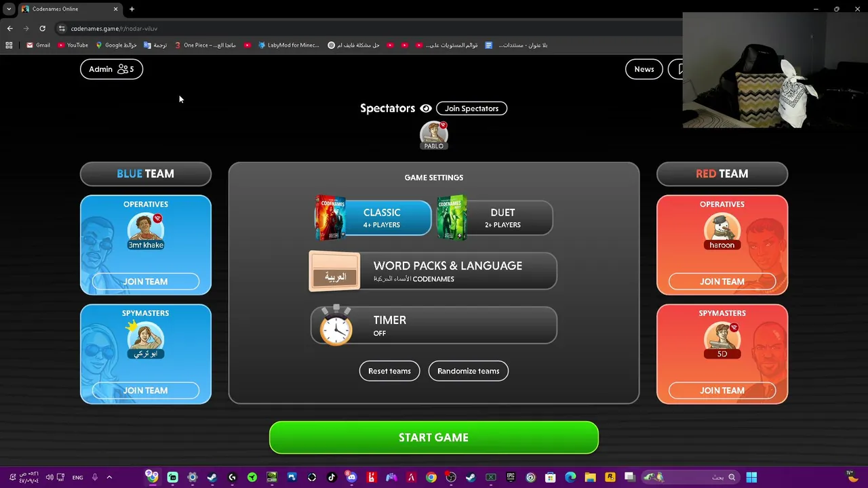This screenshot has height=488, width=868.
Task: Click the Arabic language card icon
Action: coord(334,271)
